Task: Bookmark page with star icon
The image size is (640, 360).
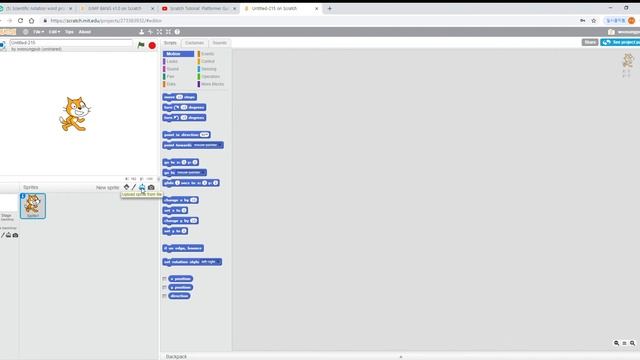Action: click(594, 20)
